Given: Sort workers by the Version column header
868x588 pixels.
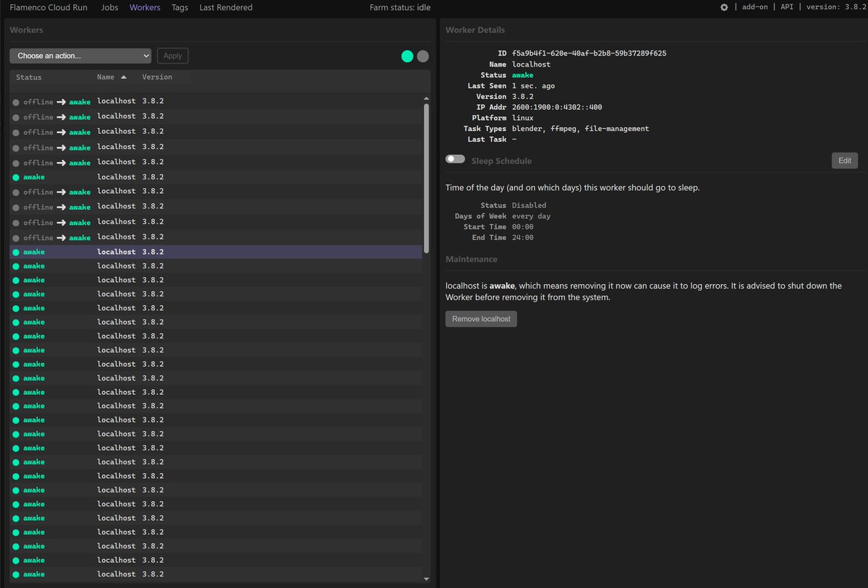Looking at the screenshot, I should click(157, 77).
